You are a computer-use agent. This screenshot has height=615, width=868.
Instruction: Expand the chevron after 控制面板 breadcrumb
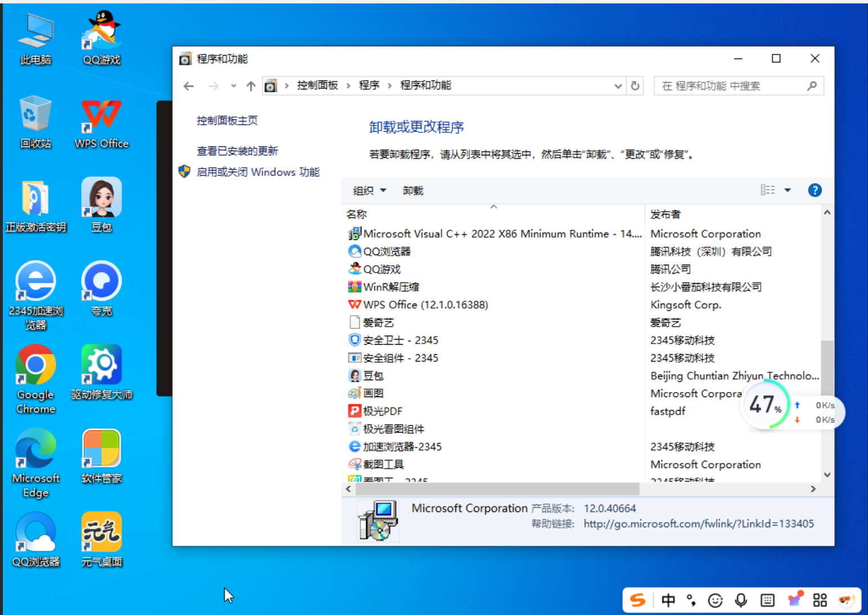(348, 86)
